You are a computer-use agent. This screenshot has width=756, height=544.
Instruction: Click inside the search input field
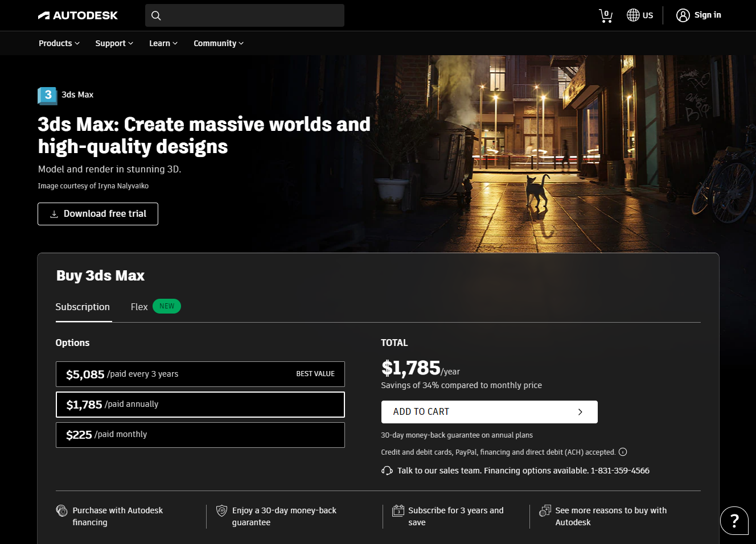tap(253, 15)
